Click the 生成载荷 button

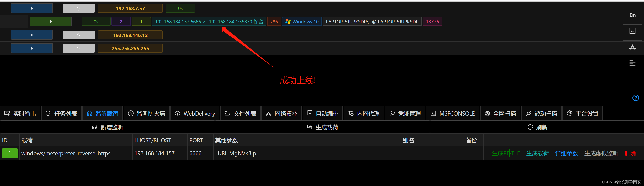coord(322,127)
